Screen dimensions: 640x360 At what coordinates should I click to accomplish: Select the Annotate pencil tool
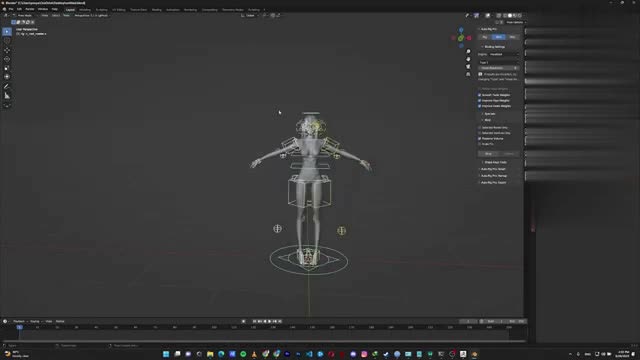[x=7, y=87]
